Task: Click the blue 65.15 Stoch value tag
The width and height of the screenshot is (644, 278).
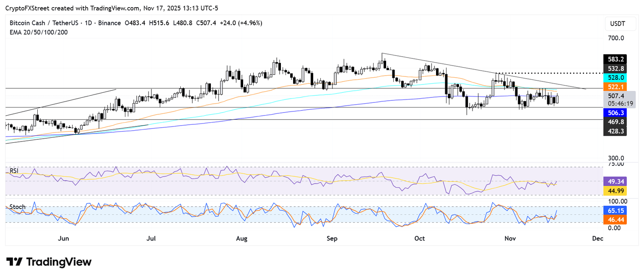Action: 615,211
